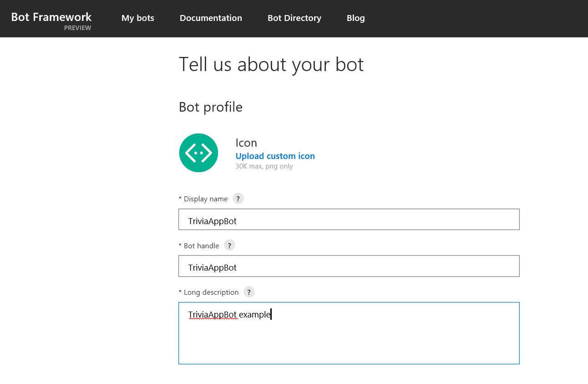Viewport: 588px width, 384px height.
Task: Open help tooltip for Display name
Action: pyautogui.click(x=238, y=199)
